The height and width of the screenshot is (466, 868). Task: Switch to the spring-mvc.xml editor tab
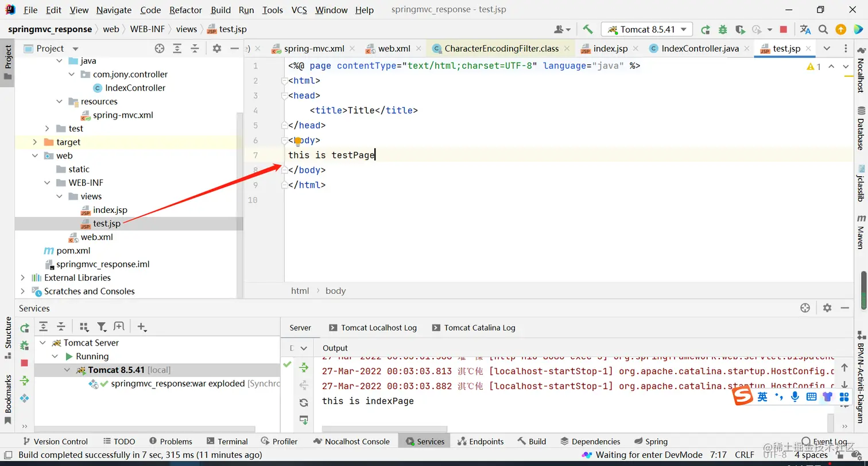tap(313, 48)
